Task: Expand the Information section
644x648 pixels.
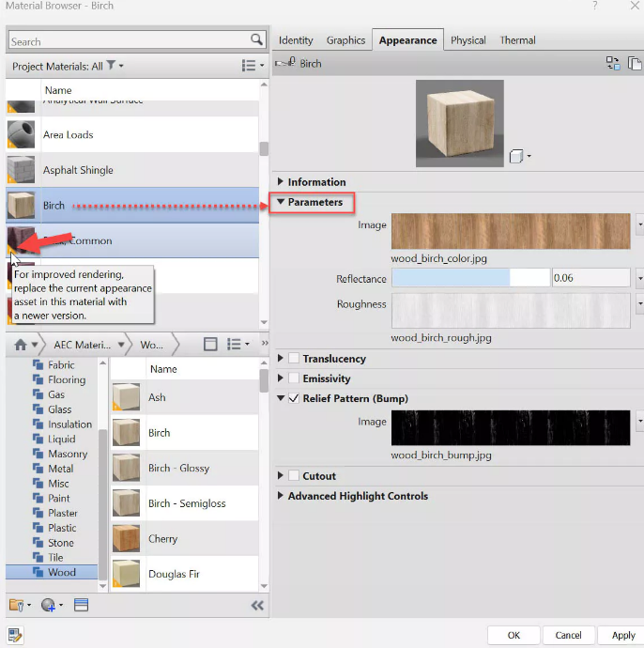Action: (x=281, y=181)
